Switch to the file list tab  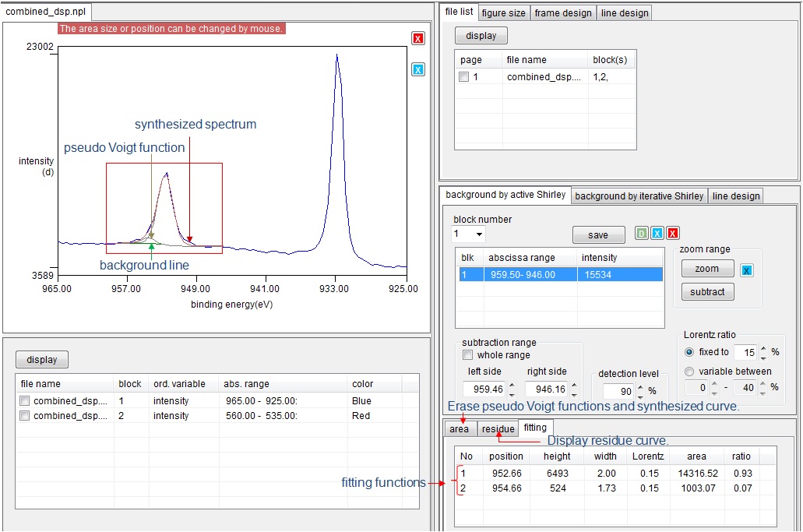click(459, 11)
